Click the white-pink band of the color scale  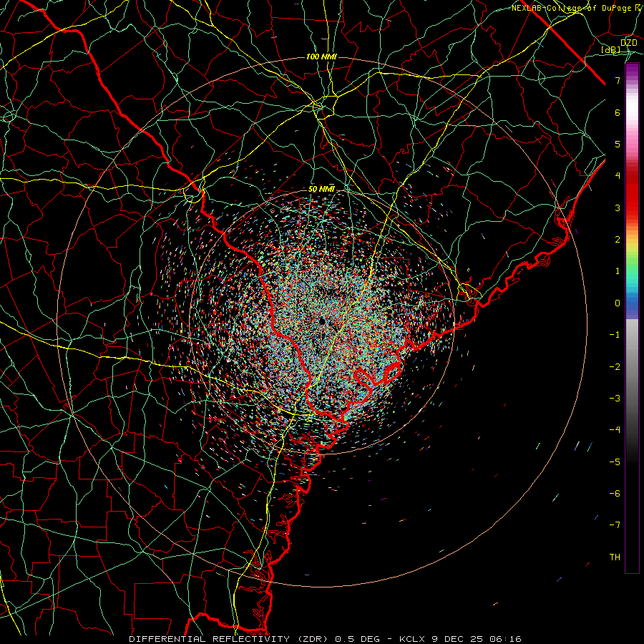(632, 117)
